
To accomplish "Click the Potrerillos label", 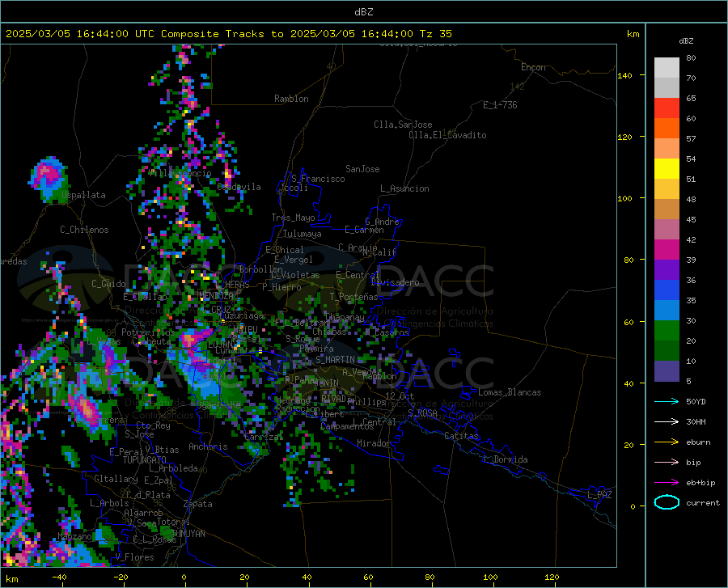I will [148, 332].
